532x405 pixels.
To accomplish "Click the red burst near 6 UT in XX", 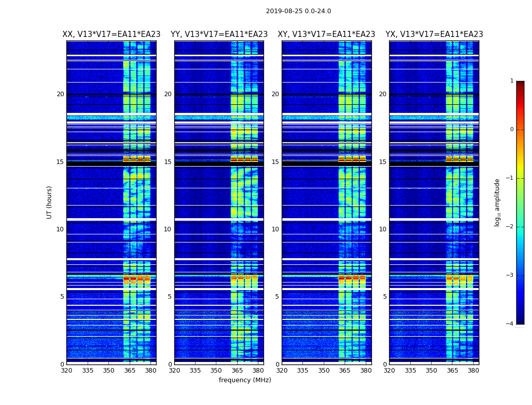I will click(x=137, y=279).
